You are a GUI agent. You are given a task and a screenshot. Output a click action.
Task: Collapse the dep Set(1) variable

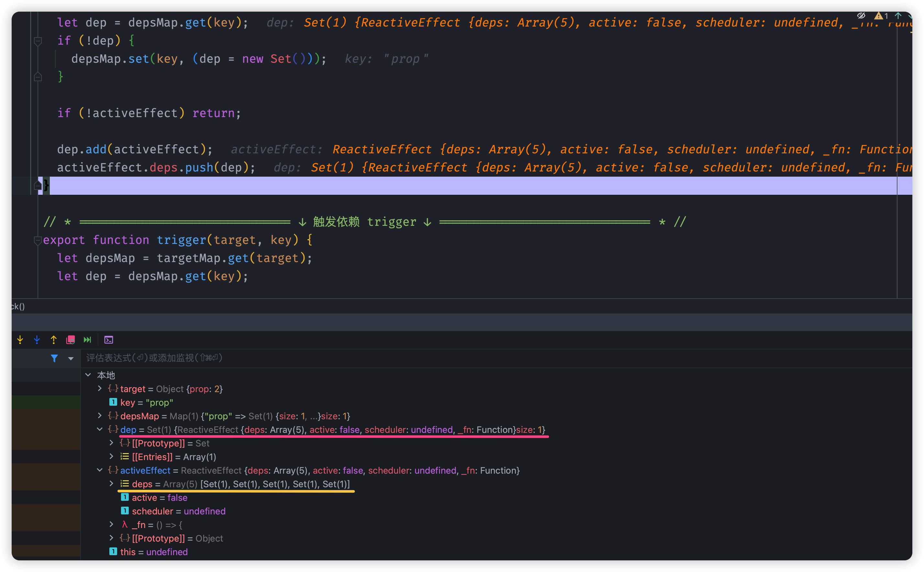pos(99,429)
